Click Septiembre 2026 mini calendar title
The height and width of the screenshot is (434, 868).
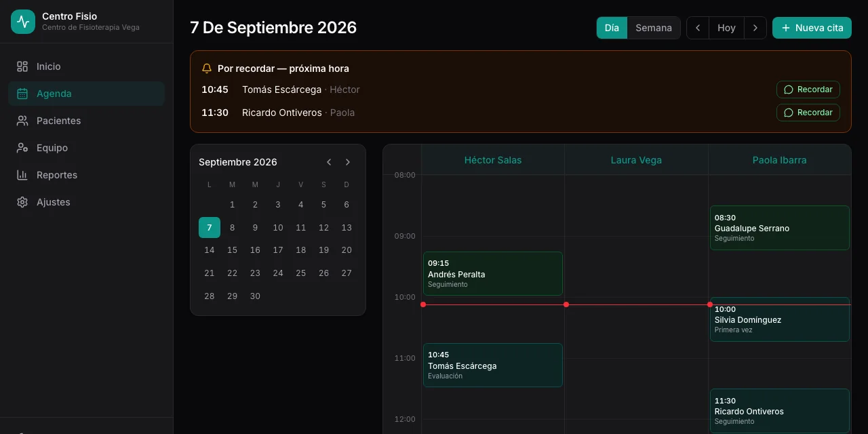pyautogui.click(x=238, y=162)
